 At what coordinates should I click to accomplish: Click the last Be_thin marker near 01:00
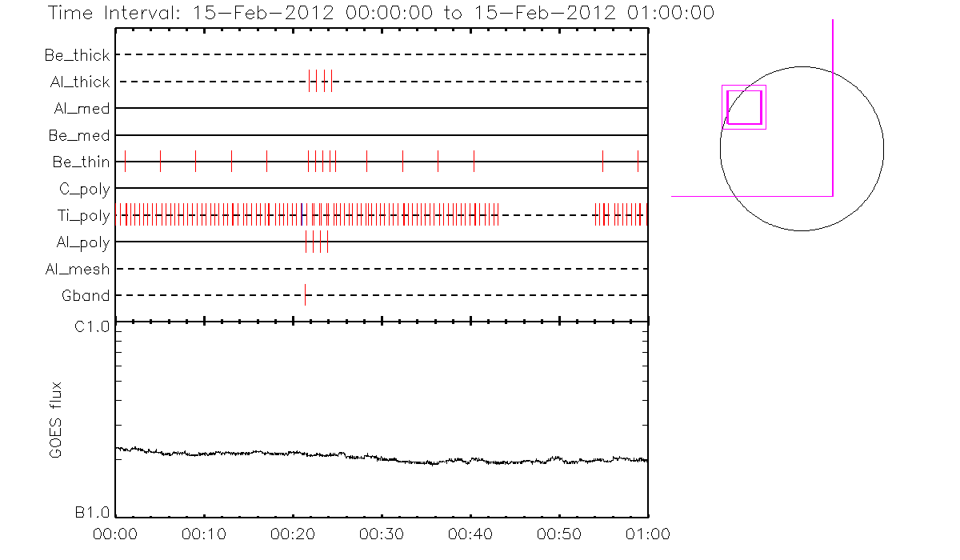pyautogui.click(x=638, y=161)
